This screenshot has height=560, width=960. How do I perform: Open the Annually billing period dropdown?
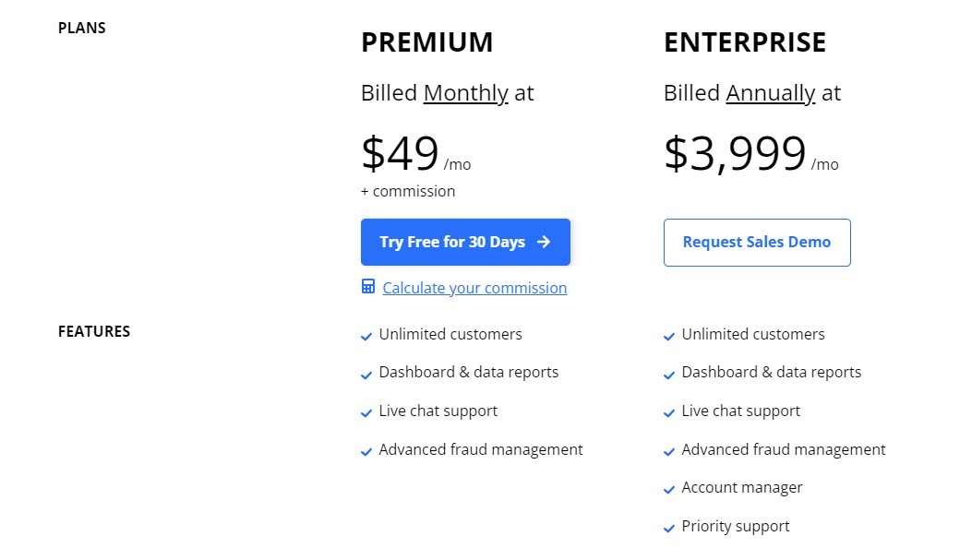(x=770, y=93)
